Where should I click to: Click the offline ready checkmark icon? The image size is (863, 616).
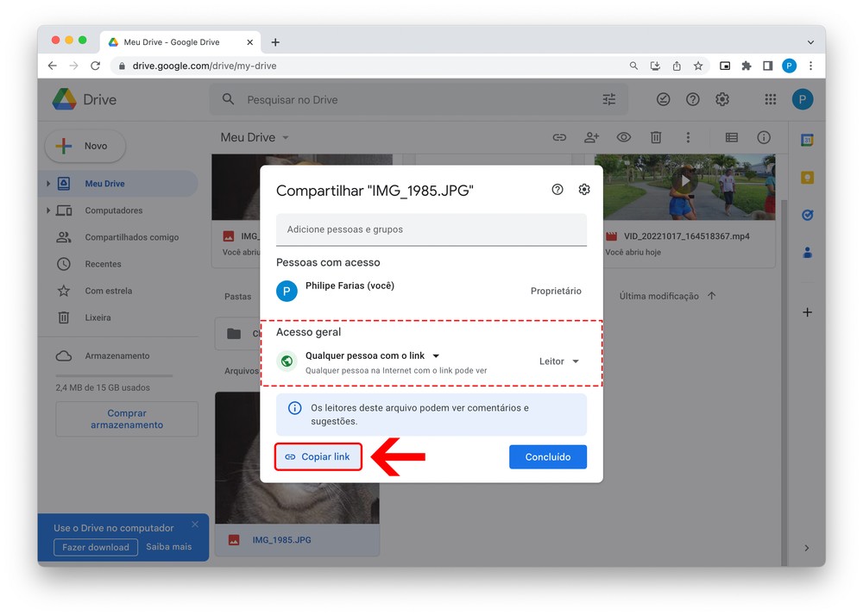coord(663,99)
